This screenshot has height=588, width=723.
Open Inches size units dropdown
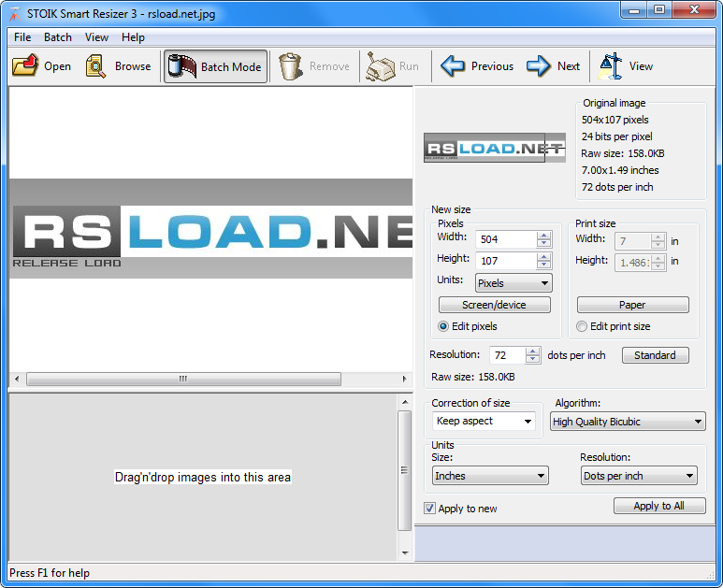(490, 476)
